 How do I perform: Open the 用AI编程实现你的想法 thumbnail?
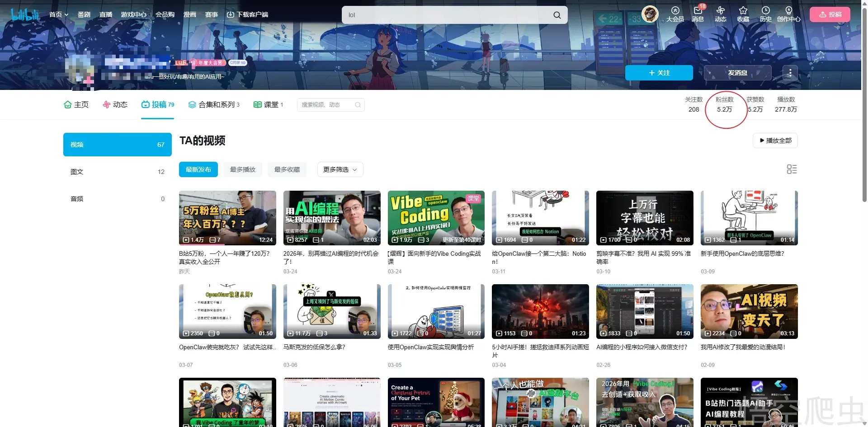[332, 218]
